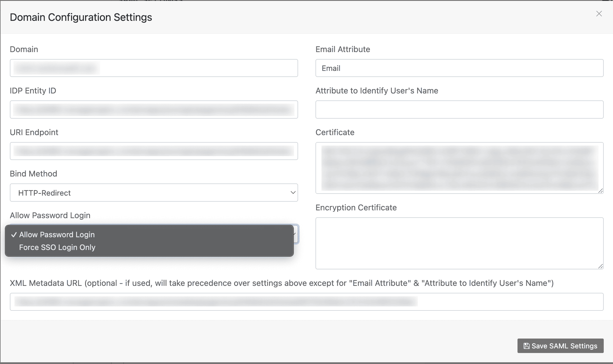This screenshot has height=364, width=613.
Task: Select the Force SSO Login Only option
Action: coord(57,247)
